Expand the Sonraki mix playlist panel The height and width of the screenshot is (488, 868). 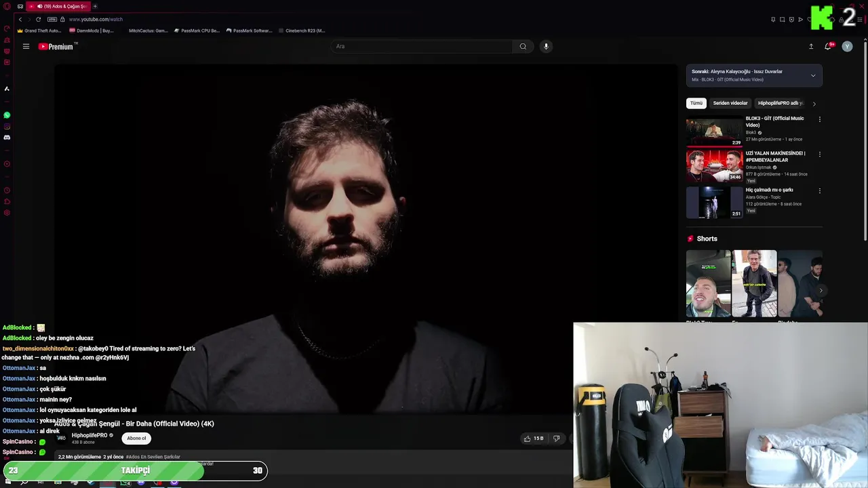point(813,75)
